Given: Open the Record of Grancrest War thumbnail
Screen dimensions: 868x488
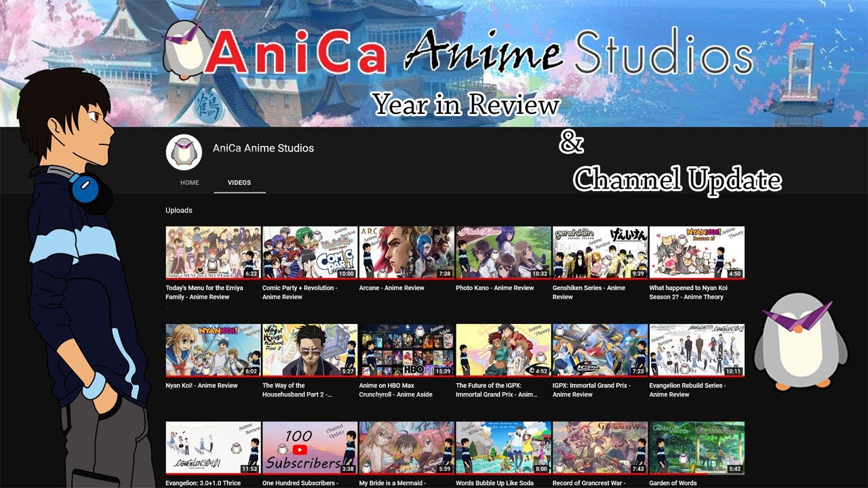Looking at the screenshot, I should (x=600, y=448).
